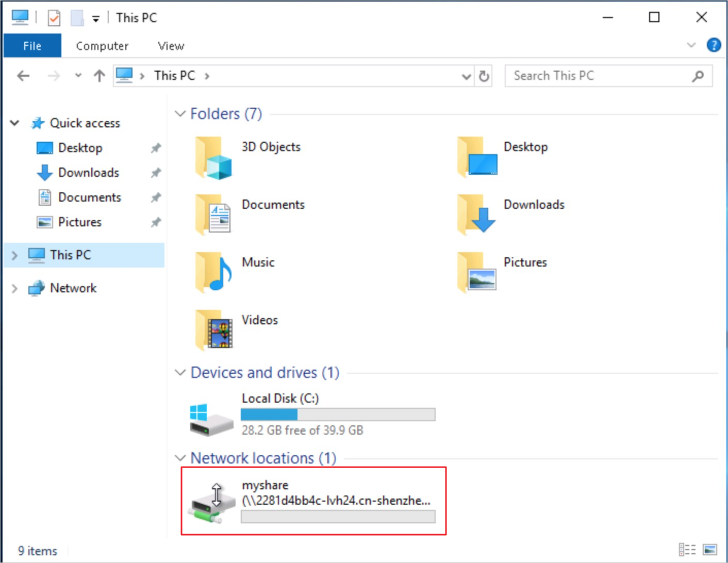Switch to large icons view in status bar
728x563 pixels.
tap(710, 551)
